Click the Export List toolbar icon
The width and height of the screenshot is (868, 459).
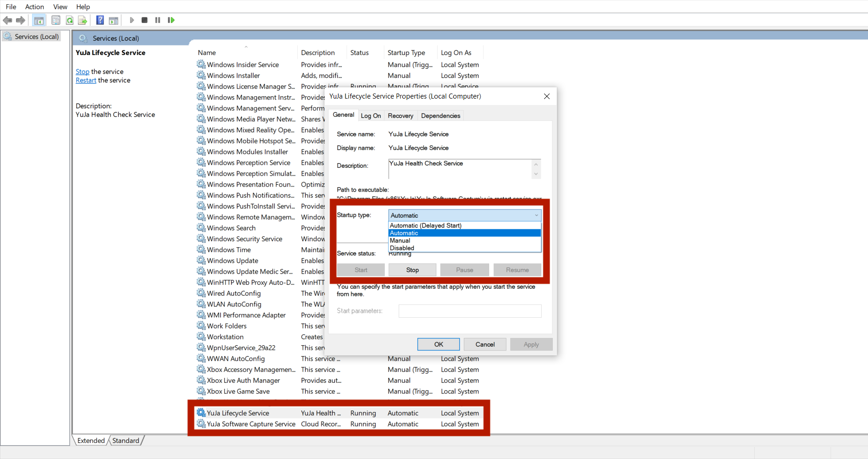point(83,20)
